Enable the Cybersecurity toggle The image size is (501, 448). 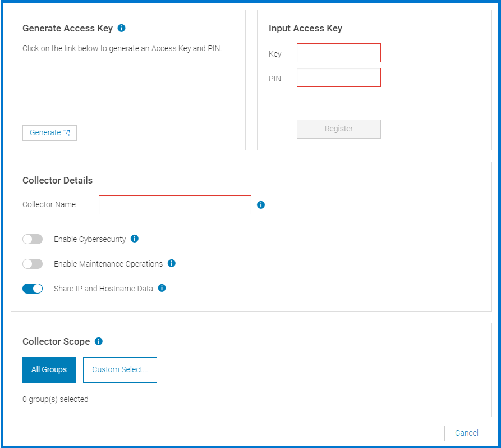point(33,239)
